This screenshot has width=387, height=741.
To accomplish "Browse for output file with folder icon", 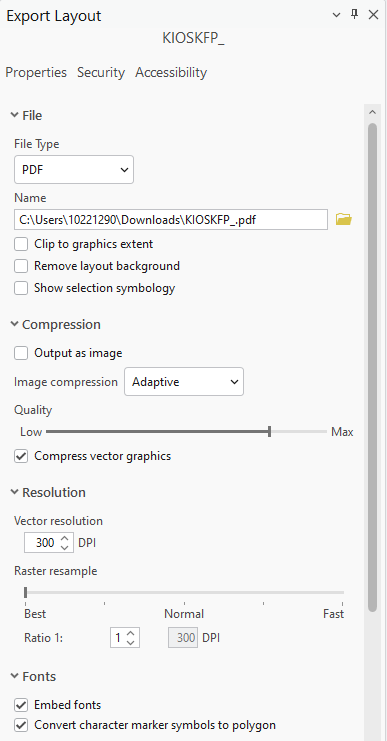I will (x=344, y=219).
